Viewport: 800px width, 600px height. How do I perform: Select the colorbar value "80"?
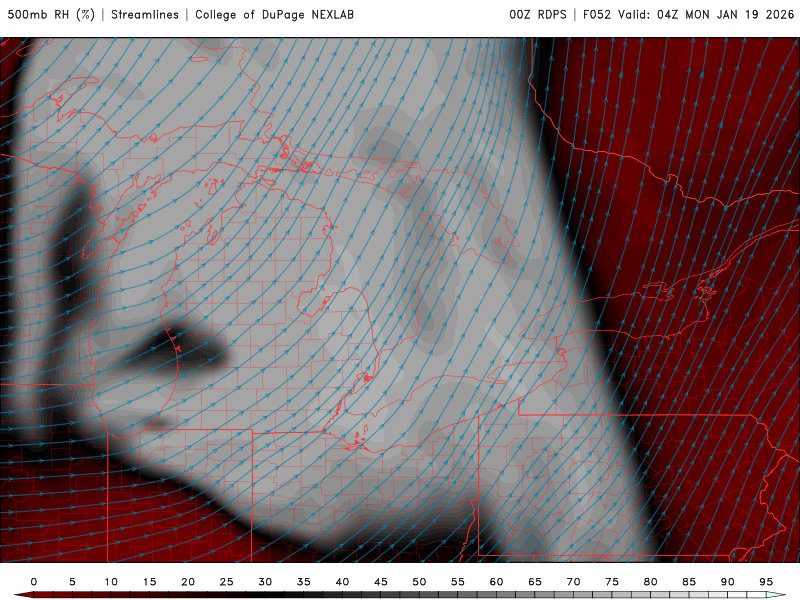651,582
